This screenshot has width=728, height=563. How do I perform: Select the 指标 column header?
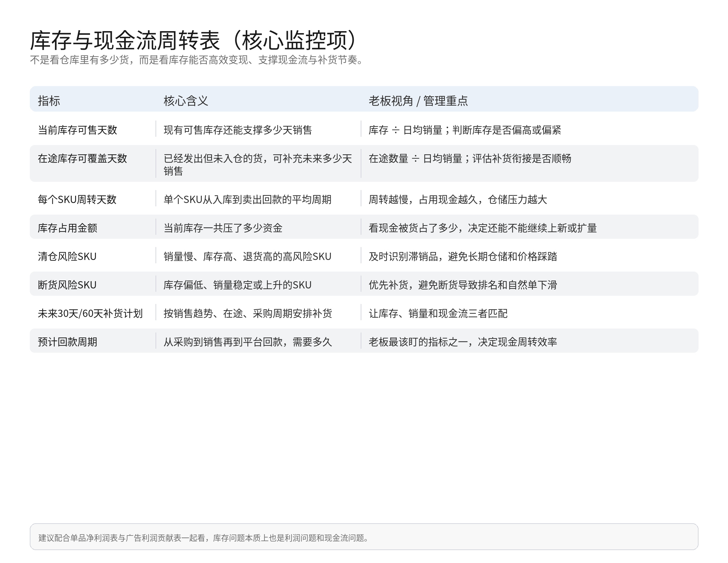click(49, 101)
